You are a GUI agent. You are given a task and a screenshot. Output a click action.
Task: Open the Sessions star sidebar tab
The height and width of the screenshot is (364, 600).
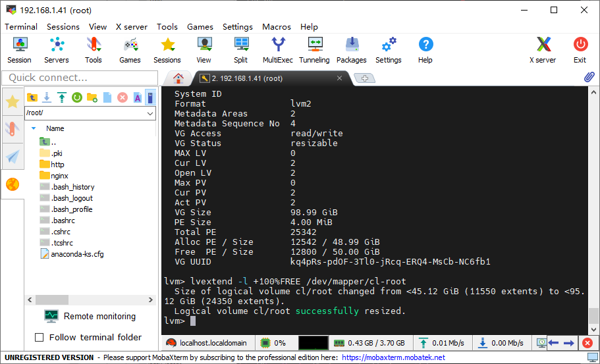click(x=13, y=102)
